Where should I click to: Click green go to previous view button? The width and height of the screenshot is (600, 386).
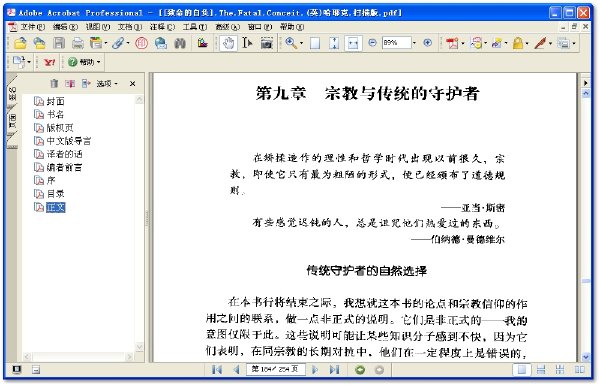click(360, 370)
